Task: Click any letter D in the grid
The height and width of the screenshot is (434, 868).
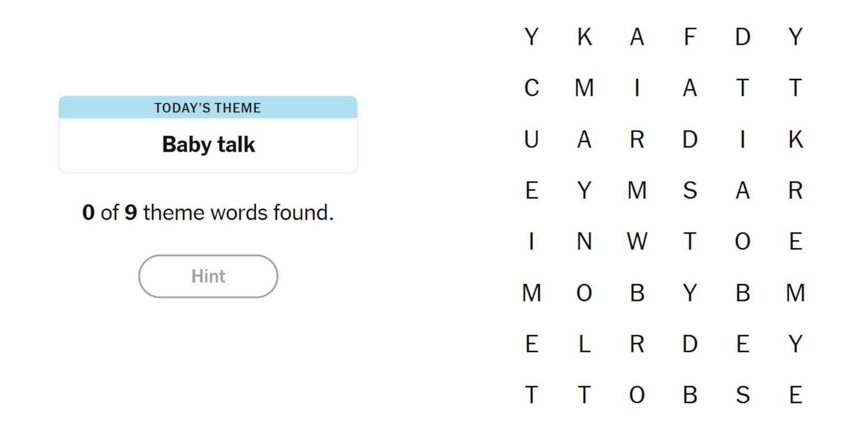Action: 743,36
